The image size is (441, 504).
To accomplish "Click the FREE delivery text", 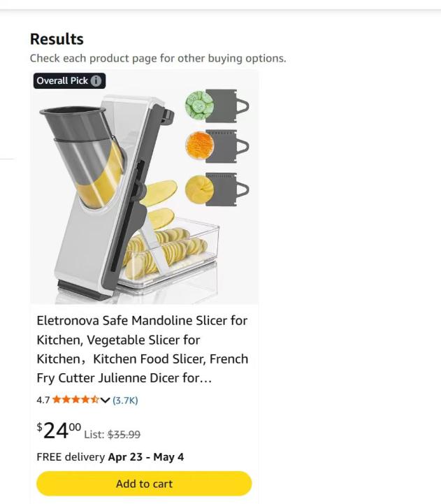I will pyautogui.click(x=71, y=457).
